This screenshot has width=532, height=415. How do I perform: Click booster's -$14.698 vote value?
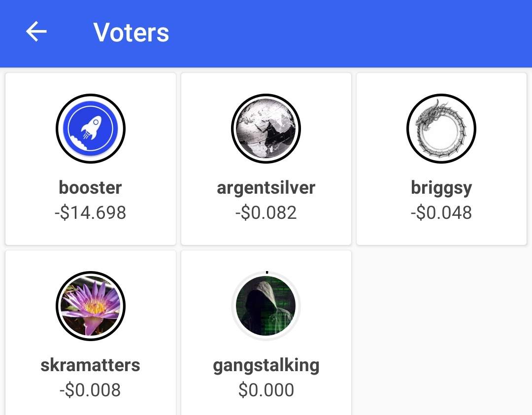pos(90,213)
